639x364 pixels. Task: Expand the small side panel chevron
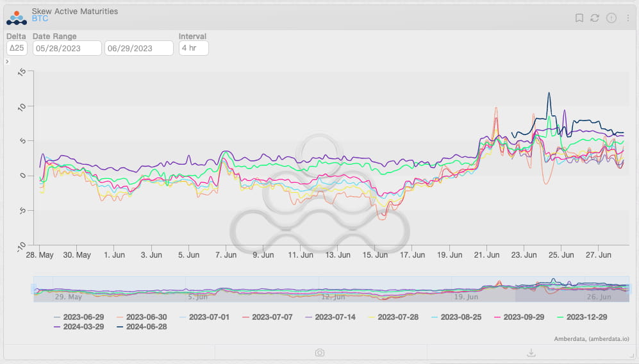point(7,62)
